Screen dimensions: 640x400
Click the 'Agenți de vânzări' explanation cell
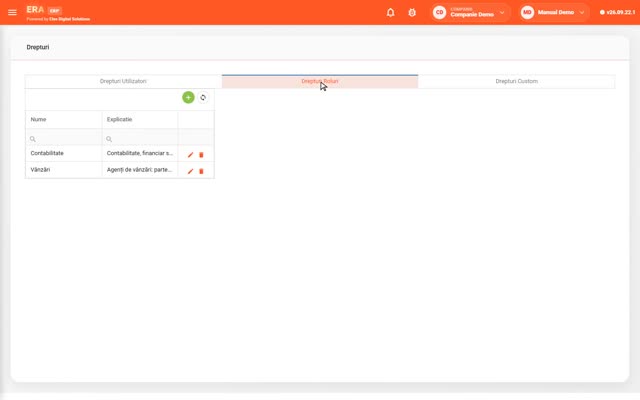click(x=140, y=170)
